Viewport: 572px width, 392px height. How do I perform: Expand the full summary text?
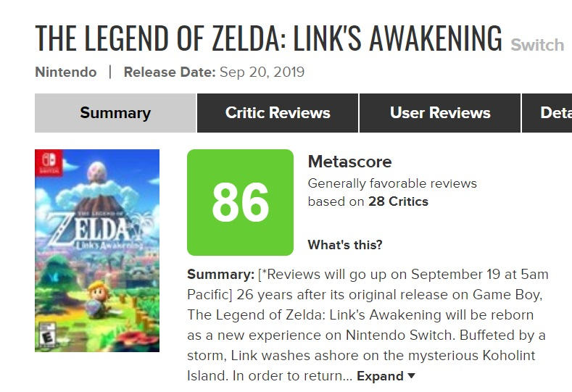click(380, 376)
